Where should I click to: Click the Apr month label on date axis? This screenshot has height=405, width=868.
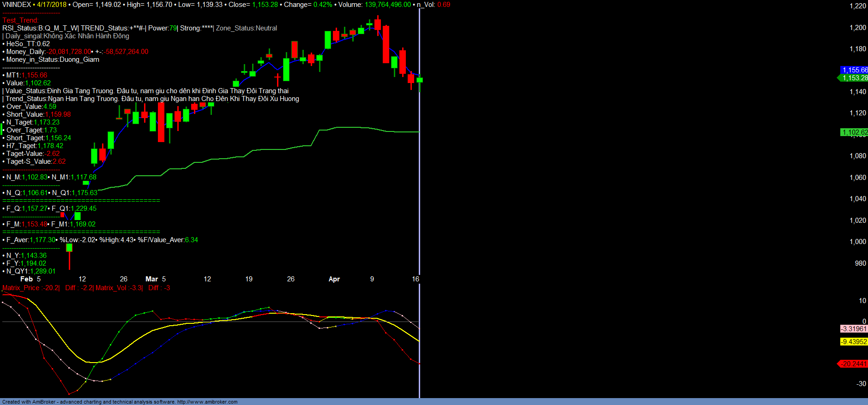pos(334,279)
